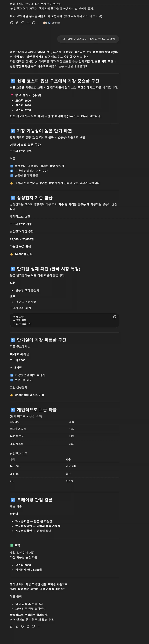Image resolution: width=149 pixels, height=644 pixels.
Task: Select the user message bubble asking about tomorrow's price
Action: (x=89, y=39)
